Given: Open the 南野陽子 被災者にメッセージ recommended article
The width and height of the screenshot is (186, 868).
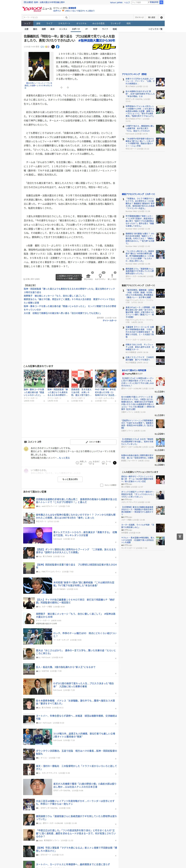Looking at the screenshot, I should pos(76,615).
